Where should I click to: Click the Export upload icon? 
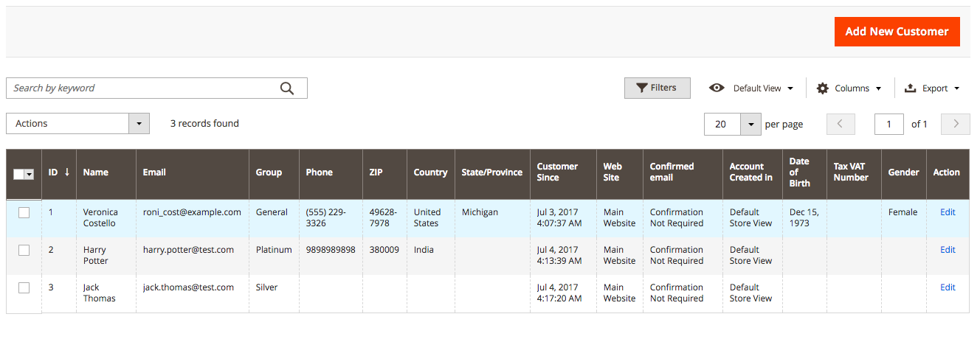click(x=910, y=88)
